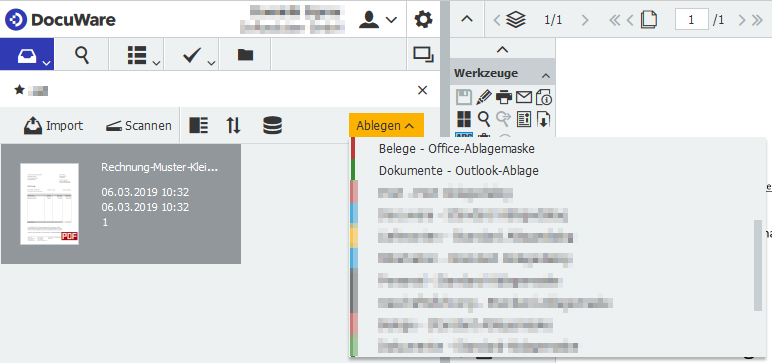Select Belege - Office-Ablagemaske entry
772x363 pixels.
coord(456,148)
